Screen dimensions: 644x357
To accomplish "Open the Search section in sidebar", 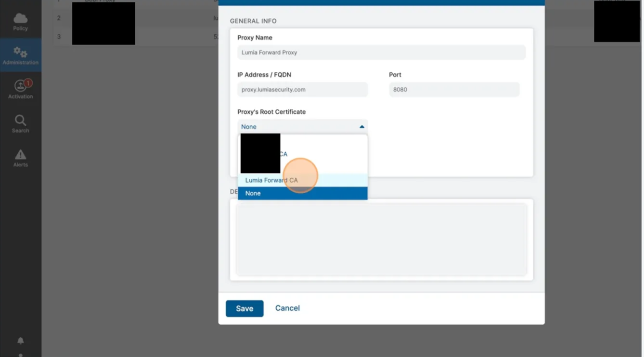I will (x=20, y=124).
